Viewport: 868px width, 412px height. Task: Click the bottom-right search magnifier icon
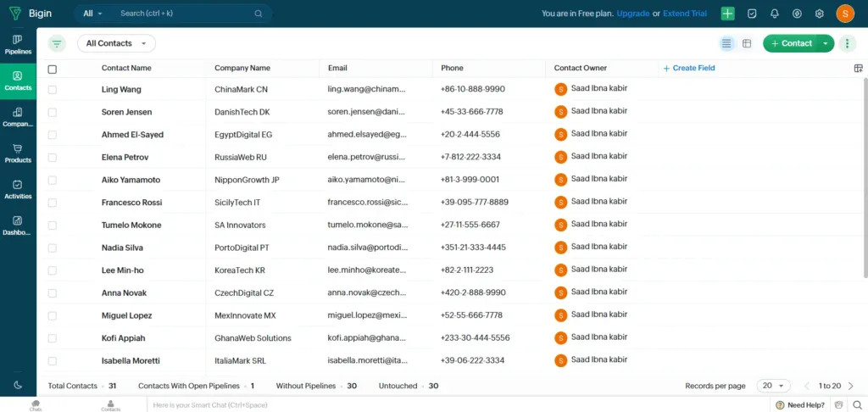pos(857,404)
